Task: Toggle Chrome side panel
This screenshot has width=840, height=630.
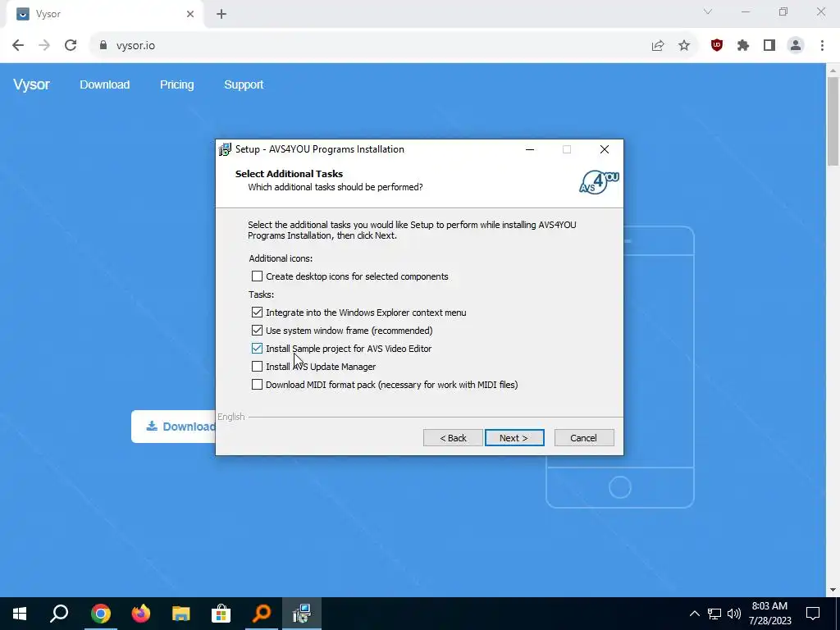Action: point(769,46)
